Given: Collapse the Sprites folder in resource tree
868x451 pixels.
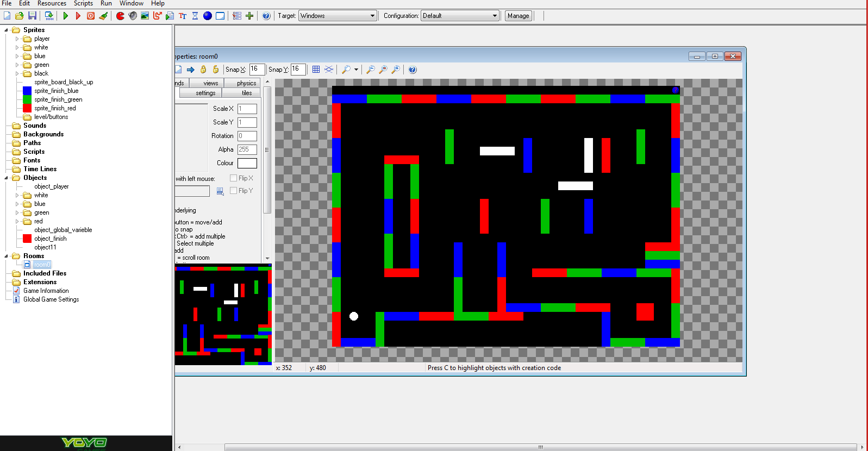Looking at the screenshot, I should [x=6, y=30].
